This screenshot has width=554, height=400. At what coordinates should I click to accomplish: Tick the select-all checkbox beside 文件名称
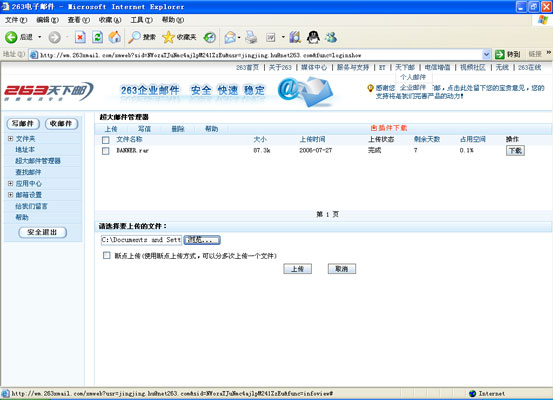click(105, 140)
